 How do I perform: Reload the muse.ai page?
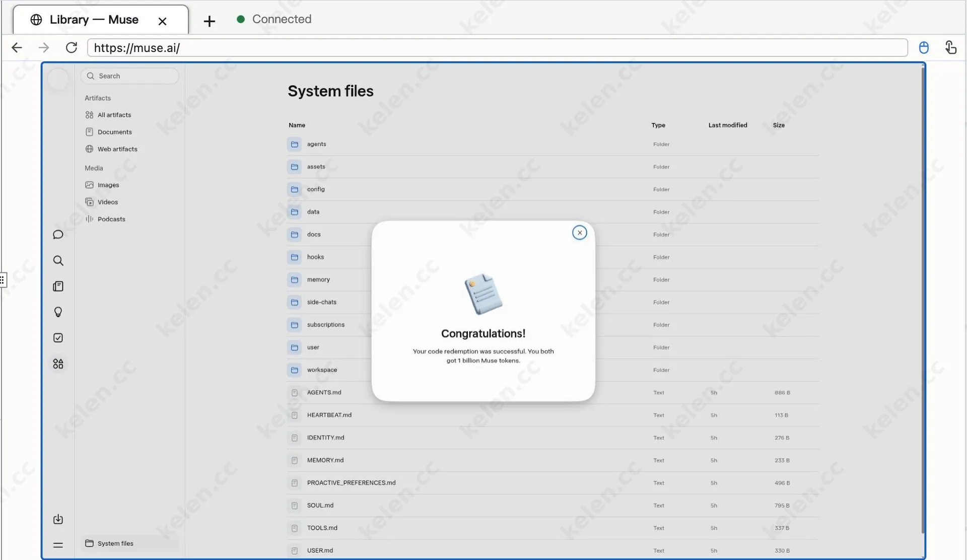pyautogui.click(x=72, y=48)
